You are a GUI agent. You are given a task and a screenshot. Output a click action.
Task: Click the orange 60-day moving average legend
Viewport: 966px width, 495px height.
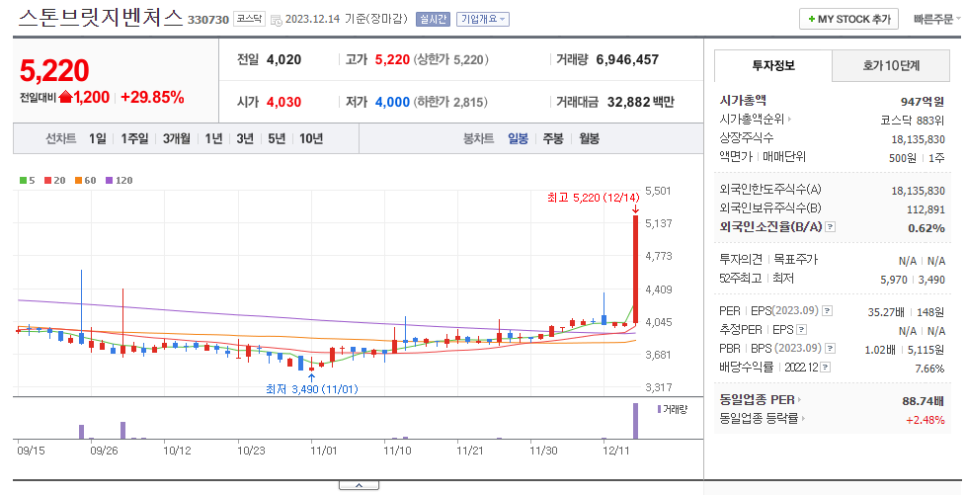tap(86, 181)
